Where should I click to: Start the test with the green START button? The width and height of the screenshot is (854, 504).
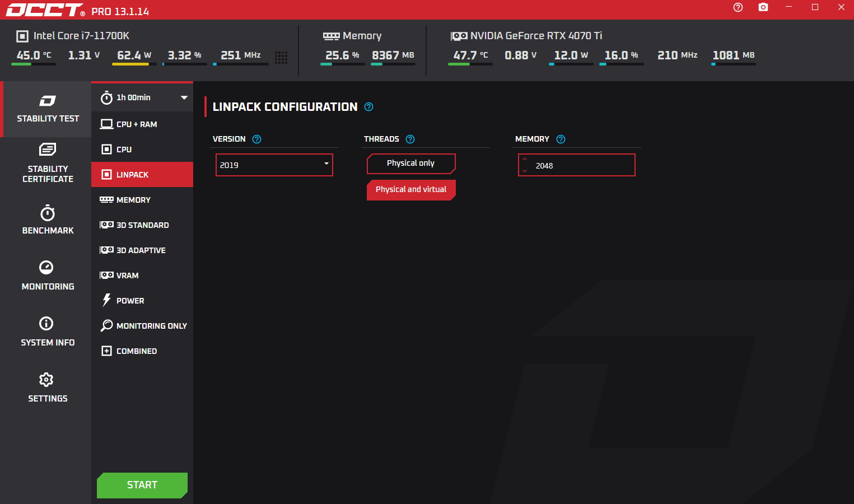(x=142, y=485)
